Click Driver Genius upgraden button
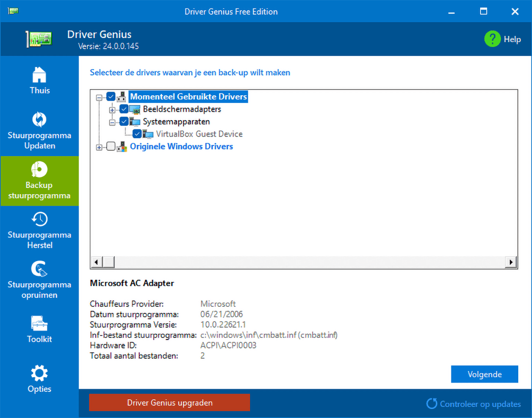This screenshot has height=418, width=532. pyautogui.click(x=170, y=402)
